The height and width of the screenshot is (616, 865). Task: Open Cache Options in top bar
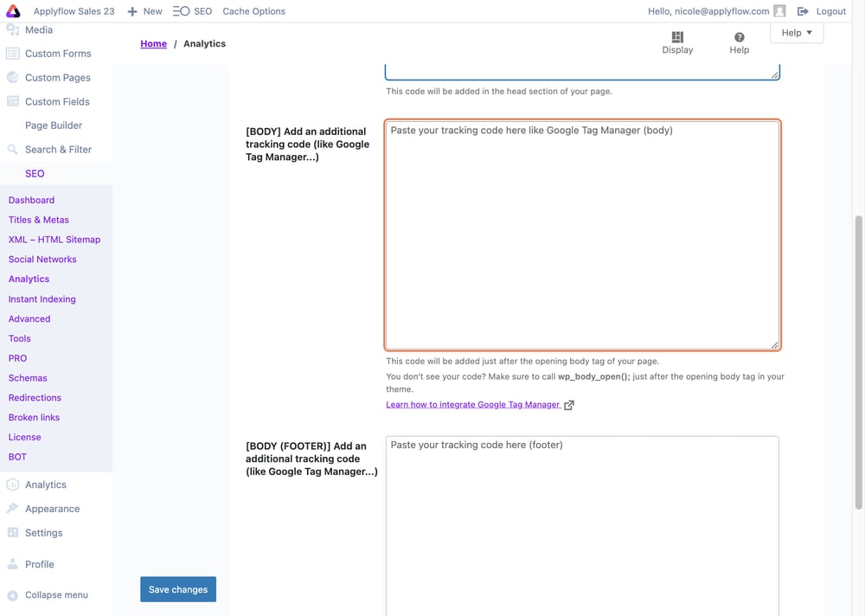[x=253, y=11]
